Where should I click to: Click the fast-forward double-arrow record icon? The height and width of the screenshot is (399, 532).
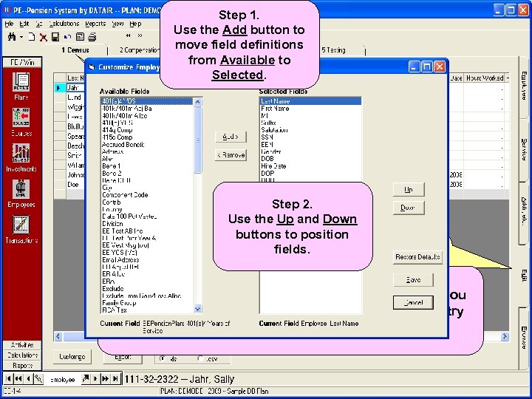(105, 378)
